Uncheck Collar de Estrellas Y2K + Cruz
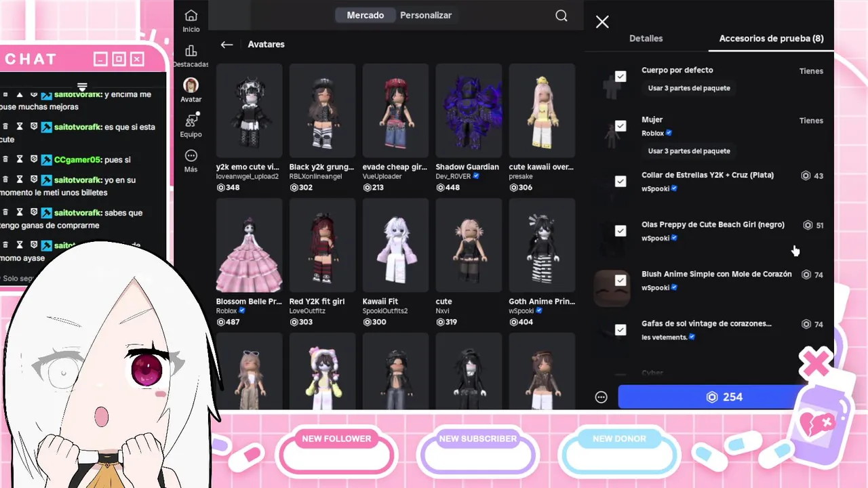 click(620, 181)
